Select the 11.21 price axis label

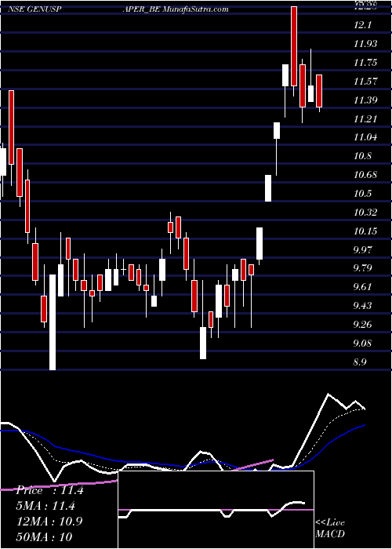coord(365,118)
